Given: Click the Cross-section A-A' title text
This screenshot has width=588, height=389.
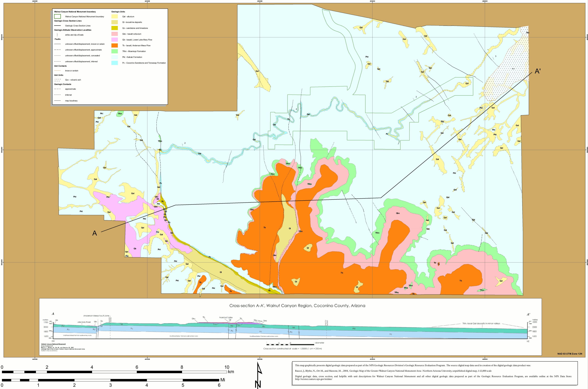Looking at the screenshot, I should click(x=297, y=306).
